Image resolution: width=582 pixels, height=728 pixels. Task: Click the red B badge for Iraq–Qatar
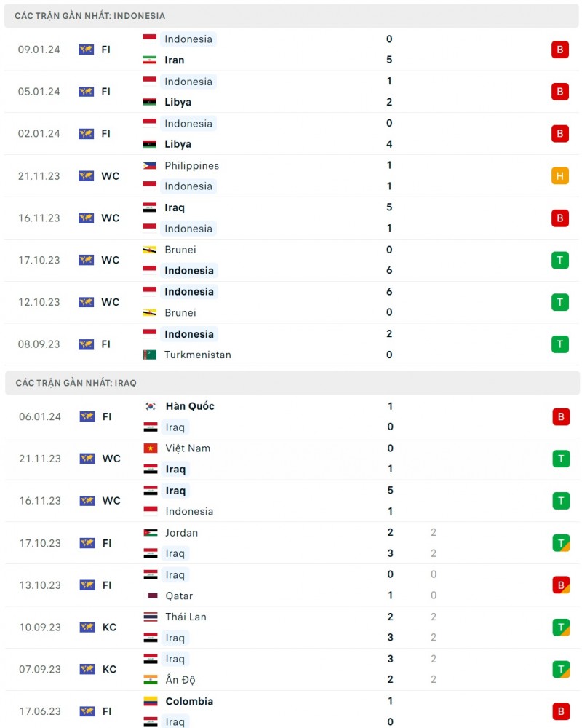560,585
